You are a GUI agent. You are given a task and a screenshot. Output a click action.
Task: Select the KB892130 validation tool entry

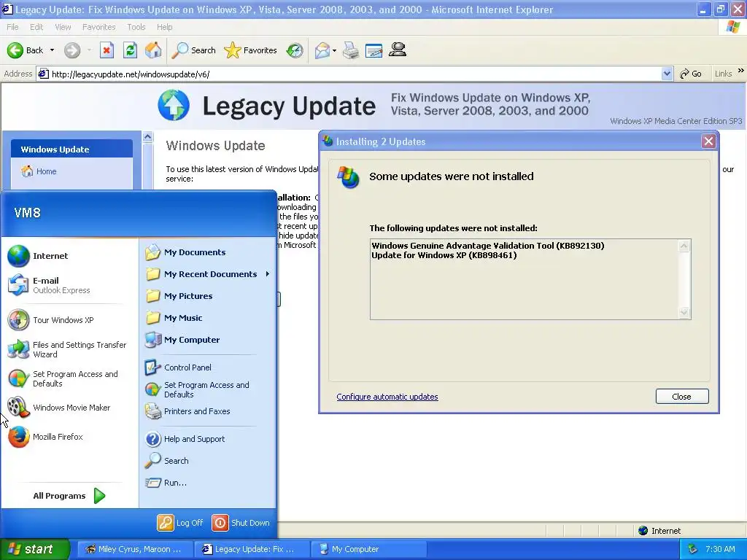488,246
